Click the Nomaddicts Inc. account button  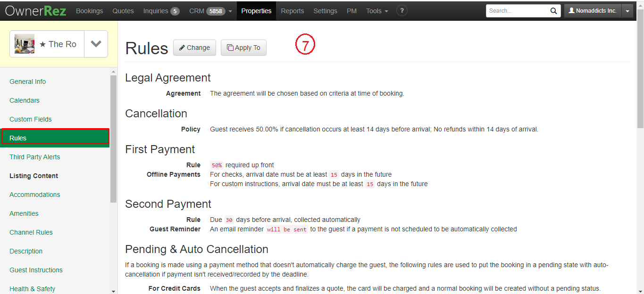pos(593,10)
